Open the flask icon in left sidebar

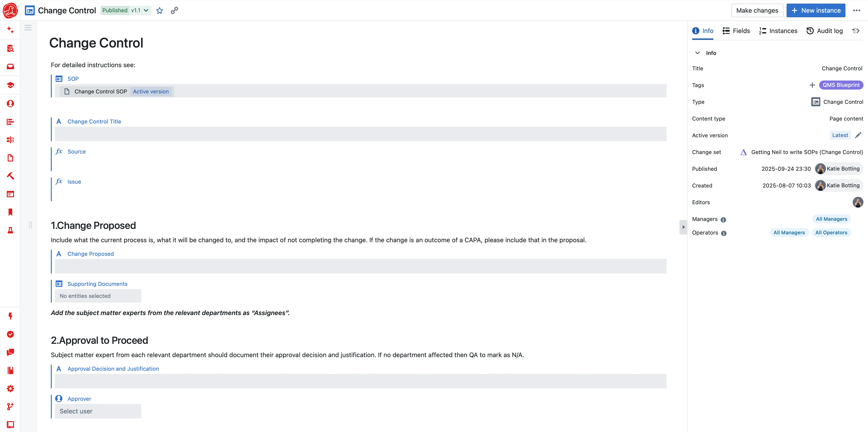[x=10, y=230]
